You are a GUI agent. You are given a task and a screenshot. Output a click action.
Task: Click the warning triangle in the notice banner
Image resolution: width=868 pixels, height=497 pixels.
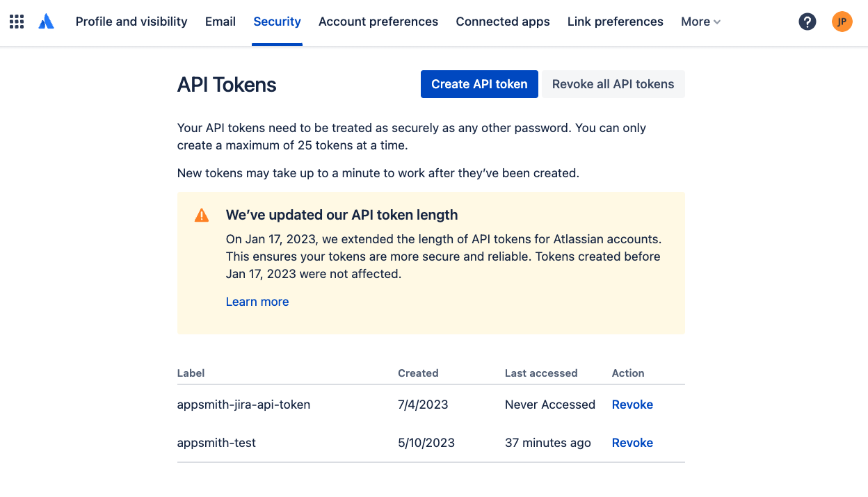pos(202,215)
